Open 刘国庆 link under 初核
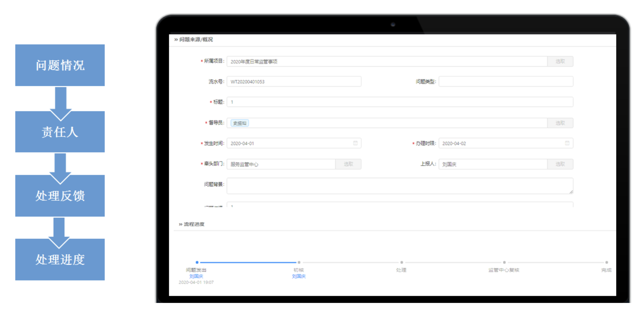This screenshot has width=644, height=316. (x=298, y=276)
